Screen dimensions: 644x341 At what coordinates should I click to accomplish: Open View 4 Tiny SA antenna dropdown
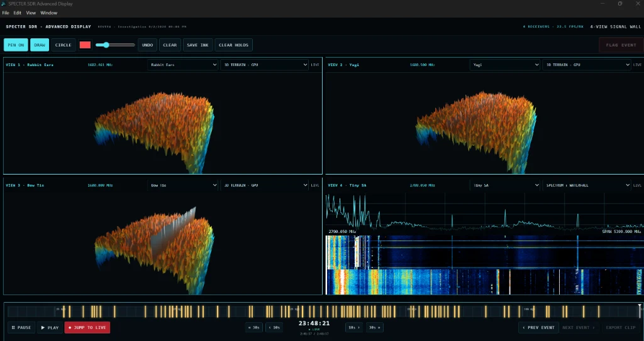[505, 185]
